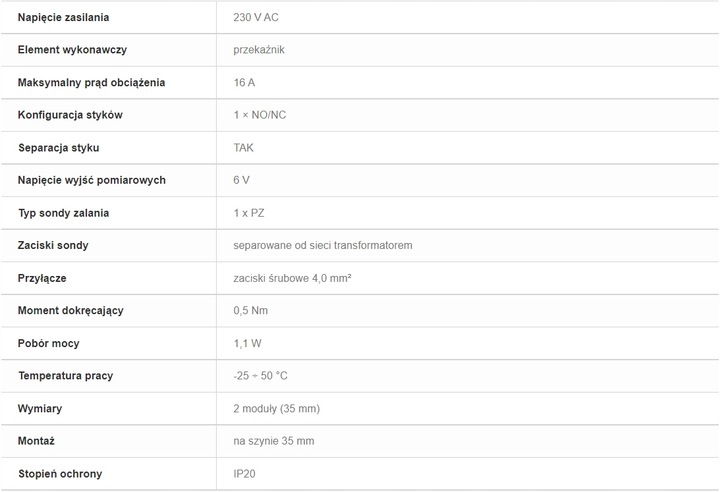720x492 pixels.
Task: Click "separowane od sieci transformatorem" text
Action: coord(323,245)
